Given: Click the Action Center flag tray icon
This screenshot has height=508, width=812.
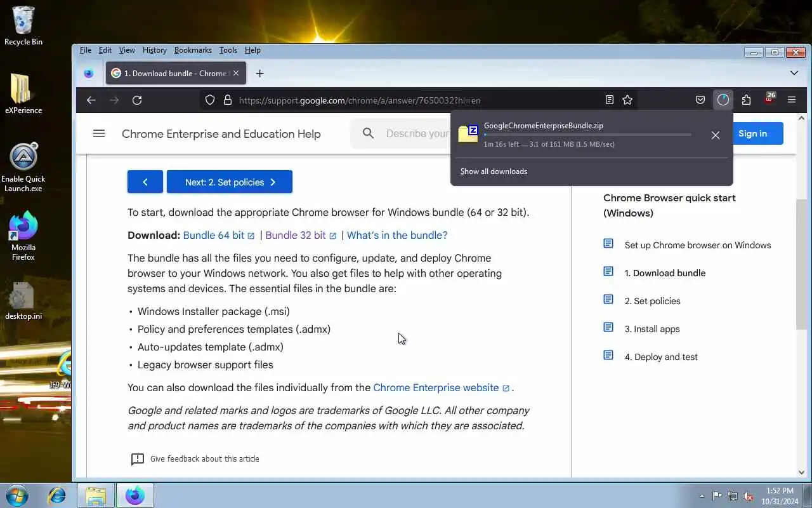Looking at the screenshot, I should pos(717,496).
